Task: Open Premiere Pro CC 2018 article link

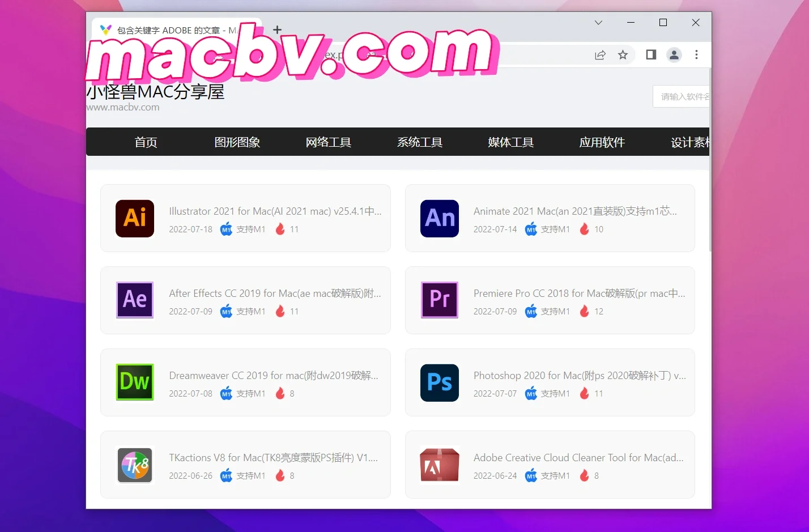Action: pyautogui.click(x=580, y=293)
